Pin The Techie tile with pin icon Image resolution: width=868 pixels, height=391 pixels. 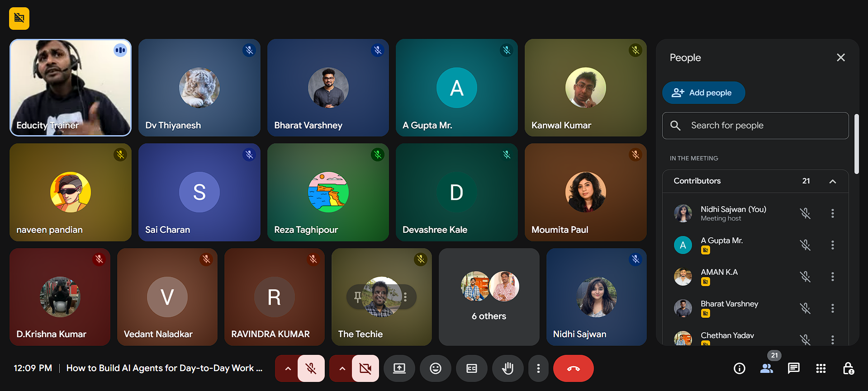point(358,297)
